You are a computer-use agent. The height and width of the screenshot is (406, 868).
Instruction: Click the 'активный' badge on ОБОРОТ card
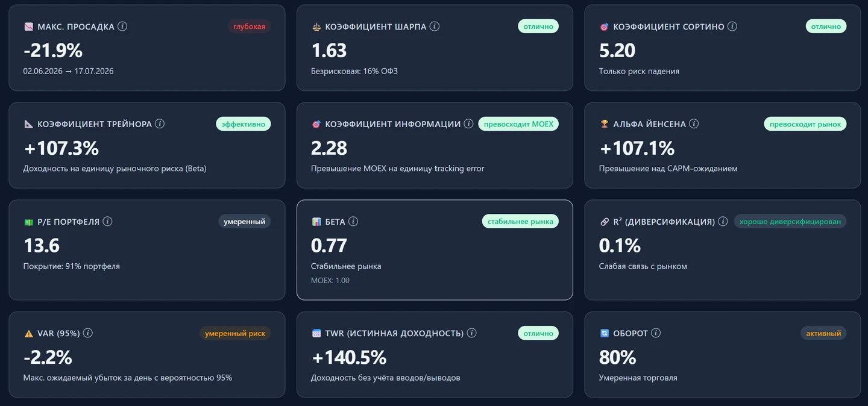pyautogui.click(x=823, y=334)
